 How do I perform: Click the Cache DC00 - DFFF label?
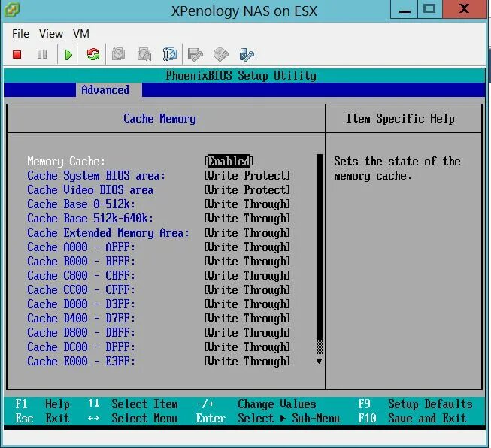[x=81, y=347]
